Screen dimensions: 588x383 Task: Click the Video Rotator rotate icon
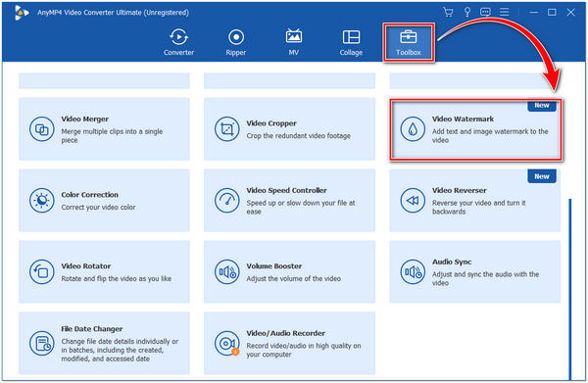41,271
